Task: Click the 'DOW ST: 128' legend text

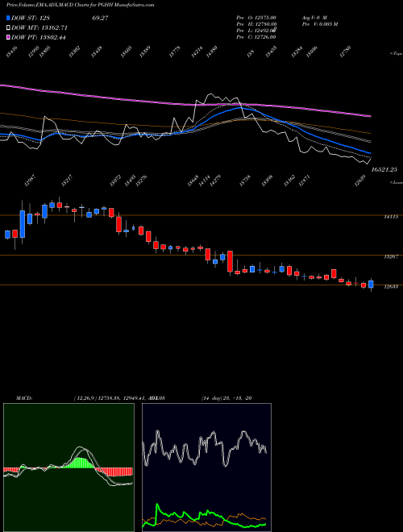Action: tap(30, 18)
